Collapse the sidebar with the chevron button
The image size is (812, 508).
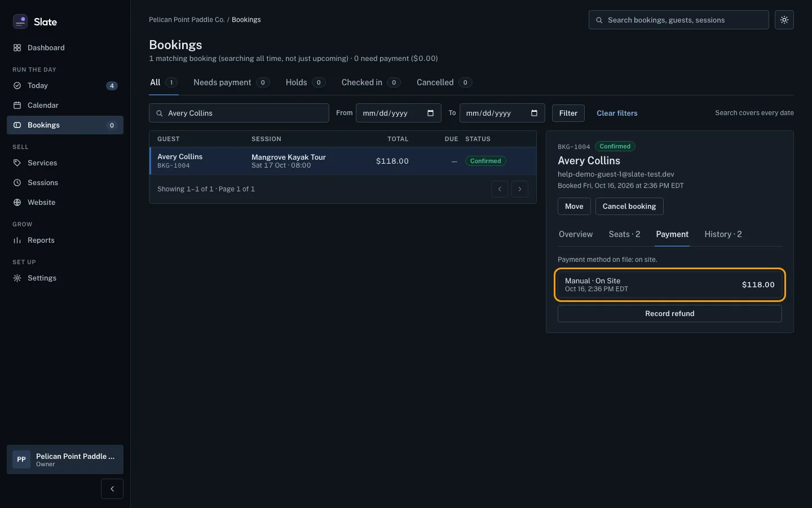pyautogui.click(x=112, y=489)
